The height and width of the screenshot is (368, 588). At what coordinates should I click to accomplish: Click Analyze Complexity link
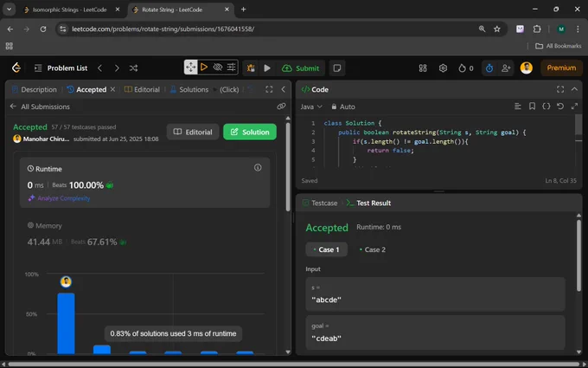pyautogui.click(x=60, y=198)
